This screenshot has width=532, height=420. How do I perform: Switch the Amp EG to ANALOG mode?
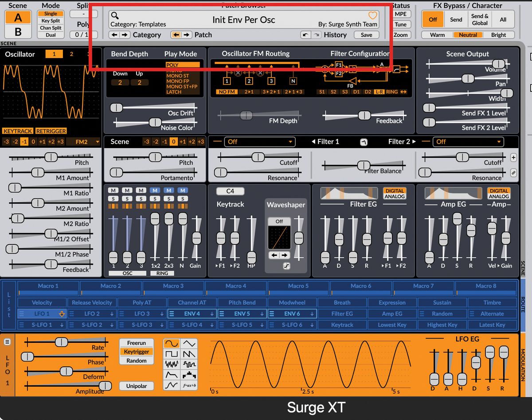point(499,196)
